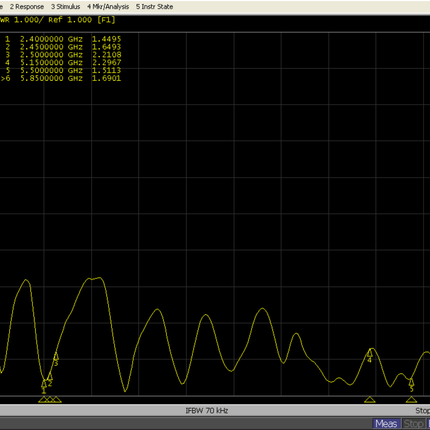Select marker 2 icon on the trace
430x430 pixels.
coord(50,380)
